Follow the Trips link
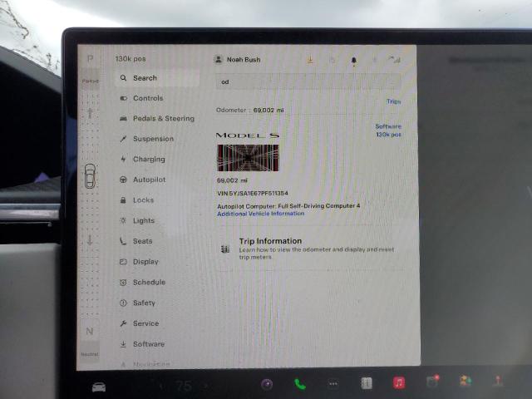Image resolution: width=532 pixels, height=399 pixels. tap(393, 101)
